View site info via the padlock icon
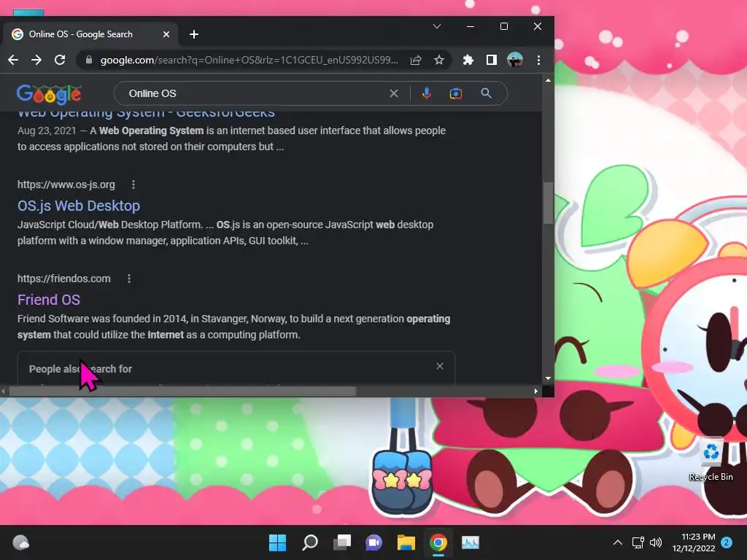 pos(88,60)
